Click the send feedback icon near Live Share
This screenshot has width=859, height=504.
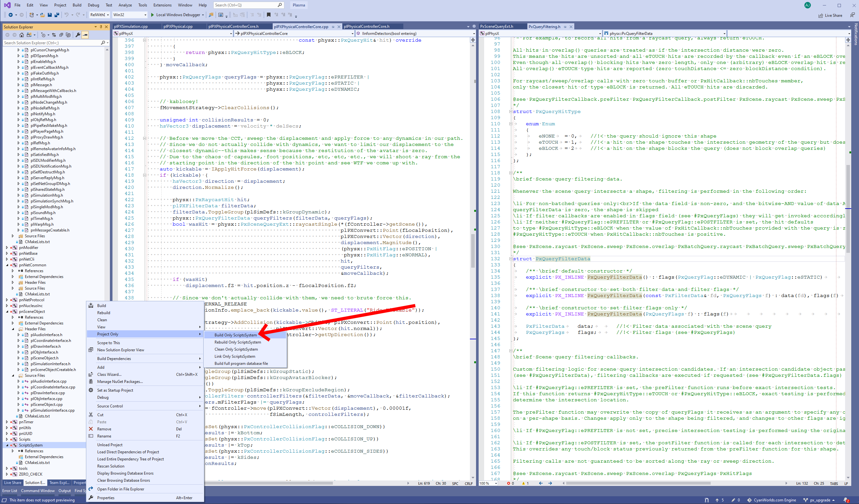[x=852, y=15]
